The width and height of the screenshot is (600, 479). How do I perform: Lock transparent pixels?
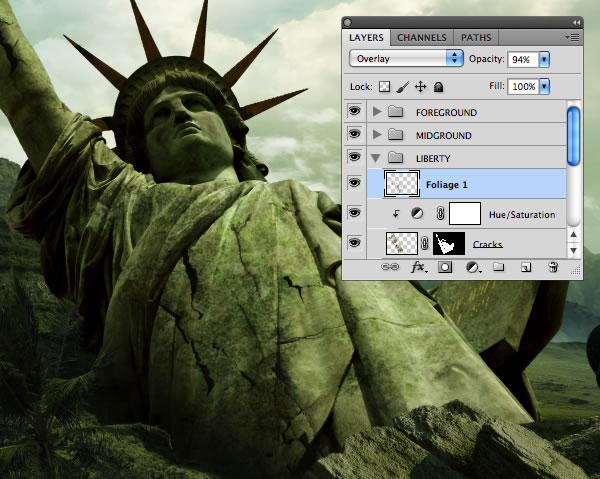coord(384,87)
